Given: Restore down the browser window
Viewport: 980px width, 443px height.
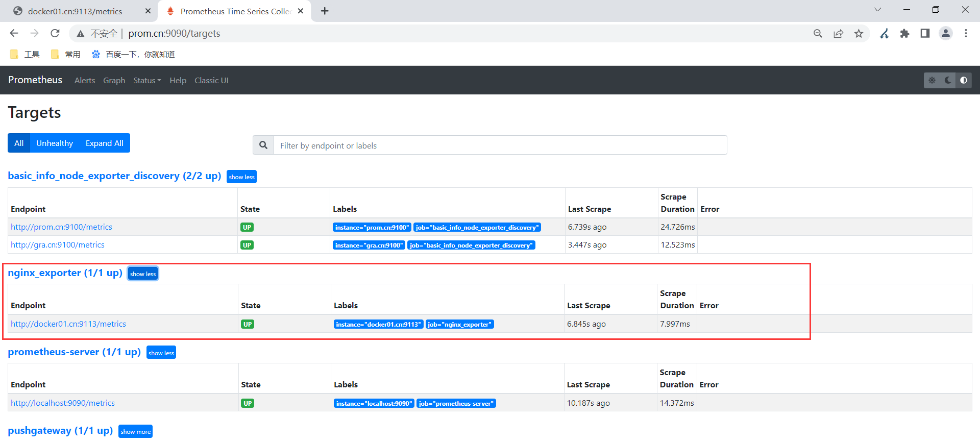Looking at the screenshot, I should [x=936, y=10].
